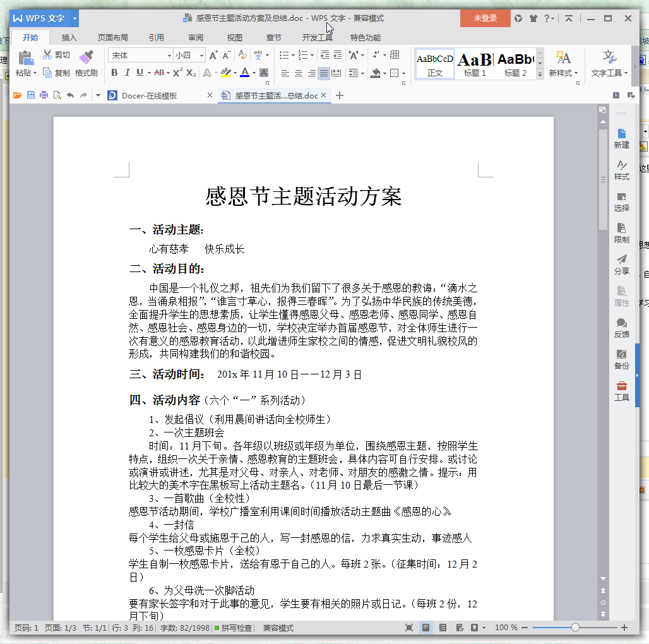The width and height of the screenshot is (649, 644).
Task: Toggle Underline formatting
Action: coord(140,73)
